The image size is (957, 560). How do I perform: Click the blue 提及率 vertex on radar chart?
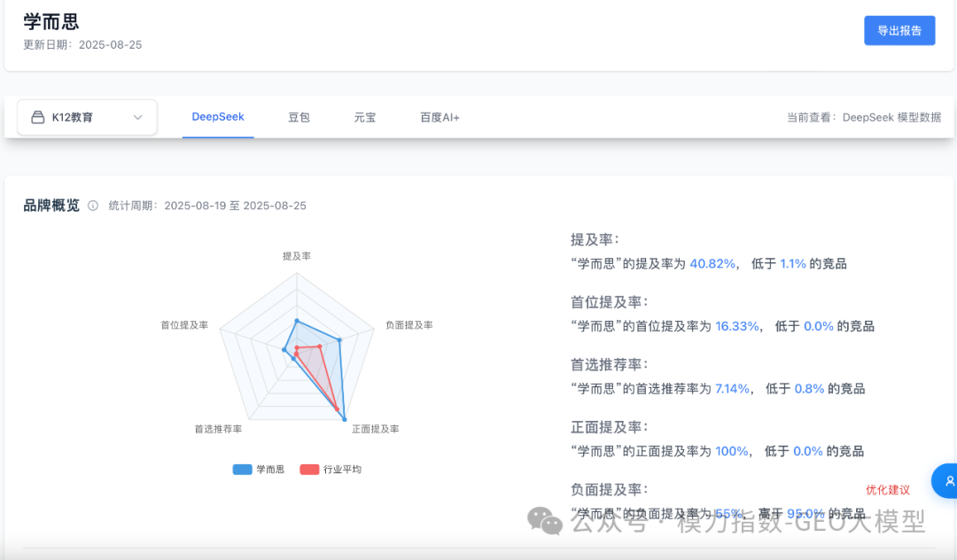point(297,320)
